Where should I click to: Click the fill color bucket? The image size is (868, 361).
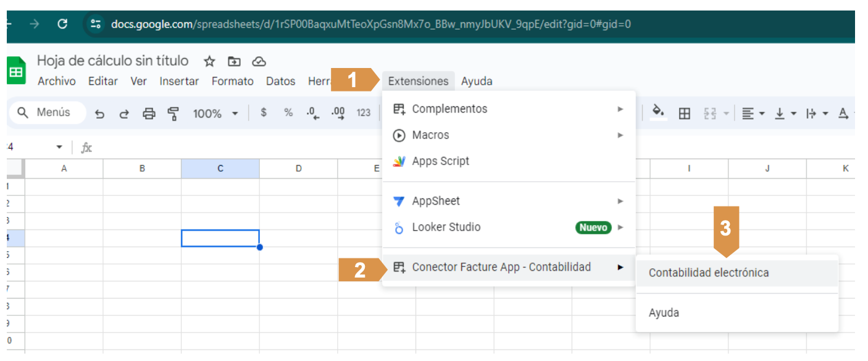tap(659, 113)
